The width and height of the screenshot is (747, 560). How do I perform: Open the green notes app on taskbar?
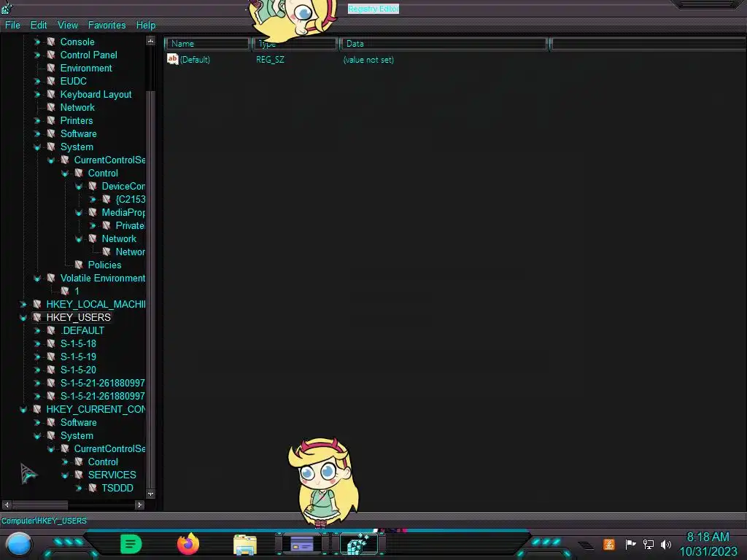point(131,544)
